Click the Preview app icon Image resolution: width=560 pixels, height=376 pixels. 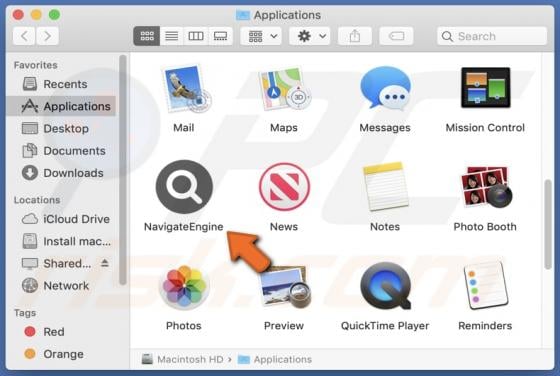[x=285, y=286]
